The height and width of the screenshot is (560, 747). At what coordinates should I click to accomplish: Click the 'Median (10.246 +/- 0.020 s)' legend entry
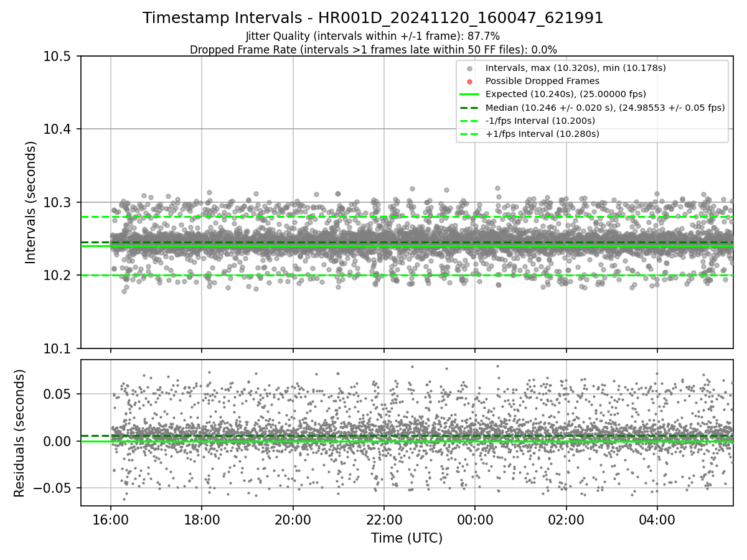click(x=605, y=107)
